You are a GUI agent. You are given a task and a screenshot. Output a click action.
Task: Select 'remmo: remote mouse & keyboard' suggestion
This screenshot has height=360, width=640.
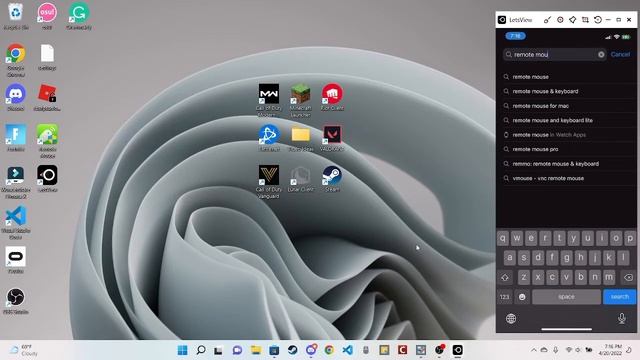(x=567, y=164)
